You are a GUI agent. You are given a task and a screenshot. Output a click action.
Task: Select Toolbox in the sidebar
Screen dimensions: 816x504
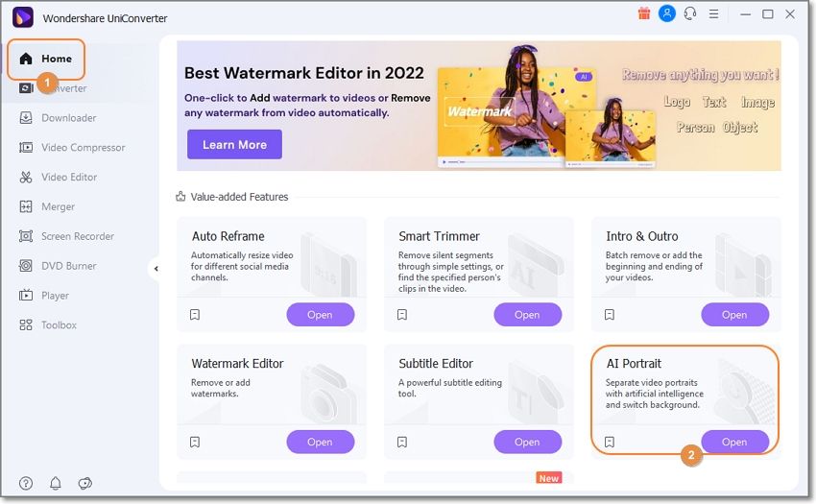click(59, 325)
